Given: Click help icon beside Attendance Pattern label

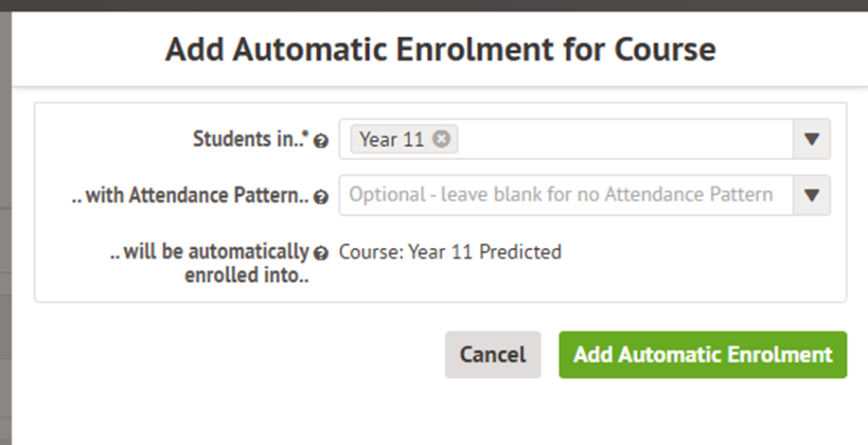Looking at the screenshot, I should pos(321,197).
